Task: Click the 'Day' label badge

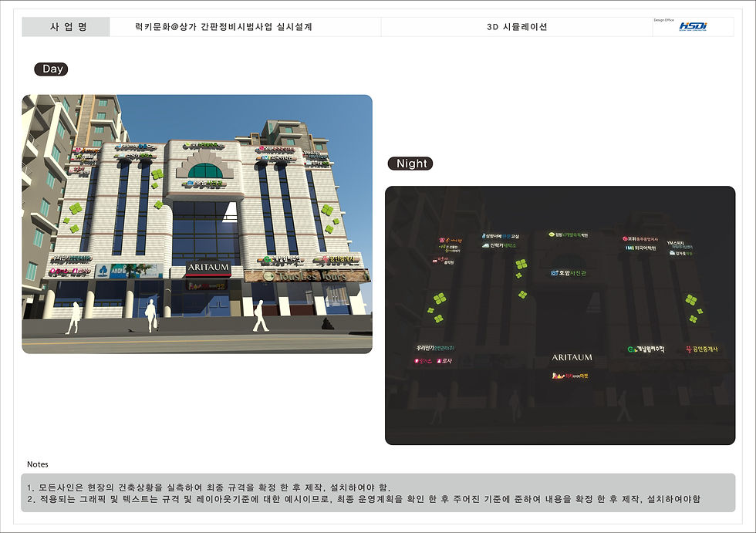Action: [x=51, y=69]
